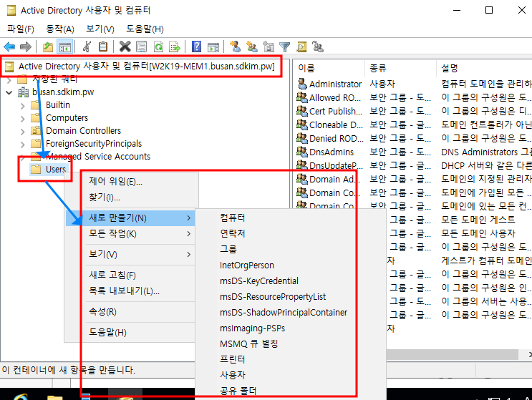Select ForeignSecurityPrincipals in the tree
Screen dimensions: 532x400
(x=94, y=144)
